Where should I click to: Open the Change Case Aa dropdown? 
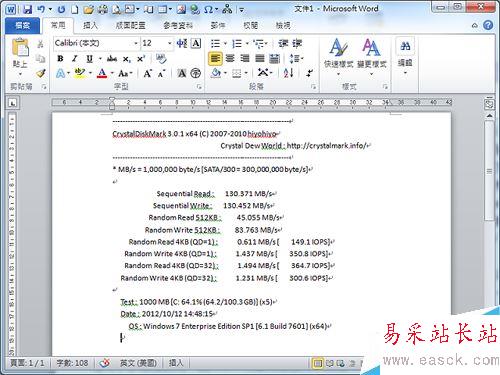tap(125, 73)
